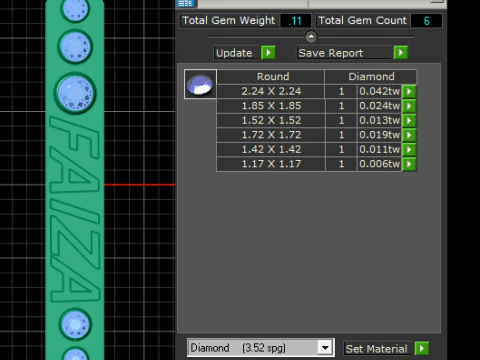The width and height of the screenshot is (480, 360).
Task: Click the green arrow on the 0.006tw row
Action: pos(409,164)
